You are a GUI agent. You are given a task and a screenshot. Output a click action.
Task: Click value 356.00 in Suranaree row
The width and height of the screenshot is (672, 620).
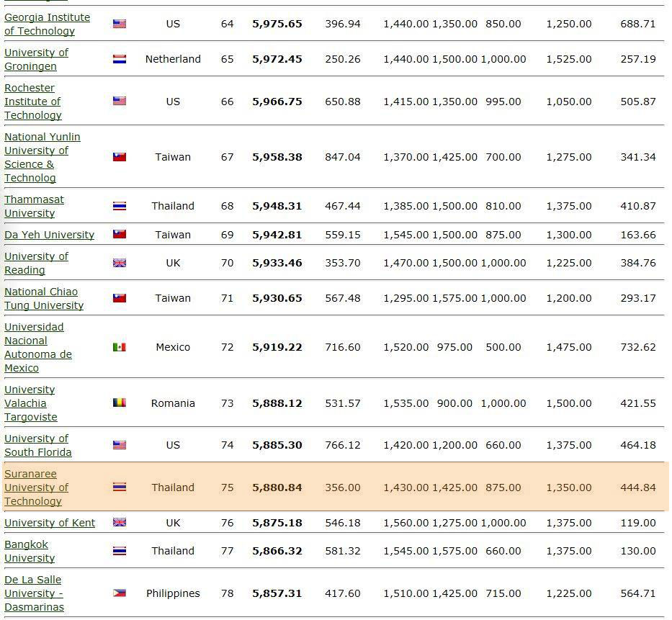click(x=343, y=488)
